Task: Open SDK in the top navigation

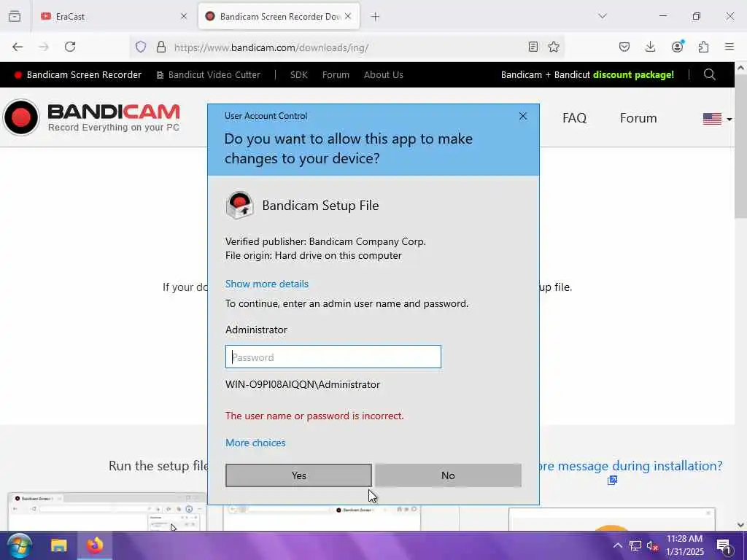Action: (298, 75)
